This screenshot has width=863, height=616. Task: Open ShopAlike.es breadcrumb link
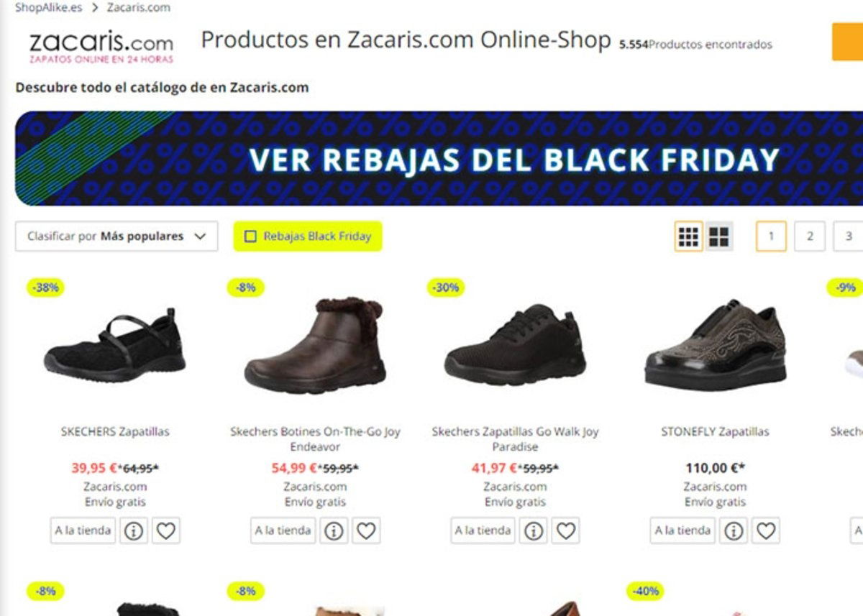(49, 8)
